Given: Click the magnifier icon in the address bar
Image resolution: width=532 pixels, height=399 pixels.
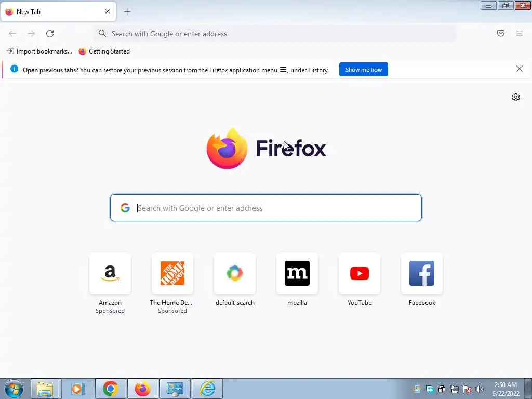Looking at the screenshot, I should (x=102, y=33).
